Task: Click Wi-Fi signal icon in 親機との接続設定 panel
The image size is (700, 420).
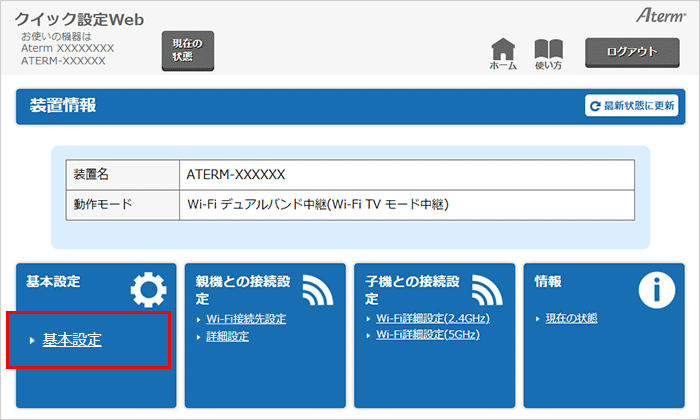Action: click(319, 290)
